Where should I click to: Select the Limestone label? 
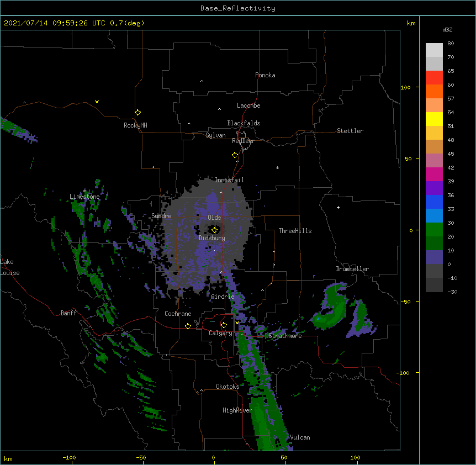(x=84, y=197)
